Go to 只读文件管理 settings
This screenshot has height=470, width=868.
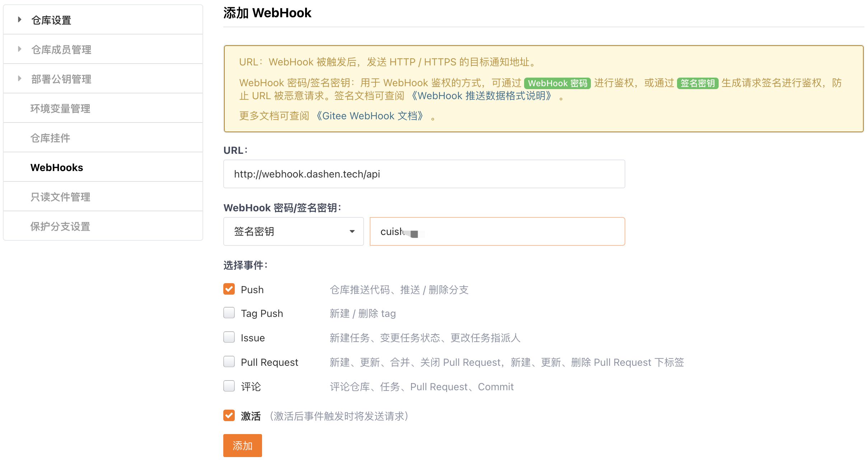point(60,197)
